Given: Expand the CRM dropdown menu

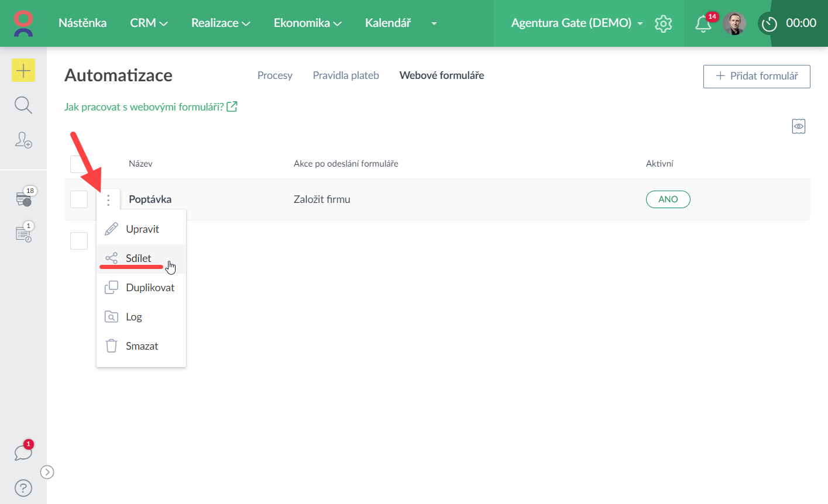Looking at the screenshot, I should 149,23.
